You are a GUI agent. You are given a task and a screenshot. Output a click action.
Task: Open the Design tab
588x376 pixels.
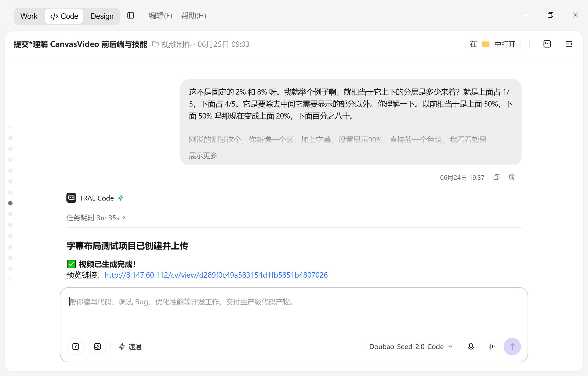tap(102, 16)
